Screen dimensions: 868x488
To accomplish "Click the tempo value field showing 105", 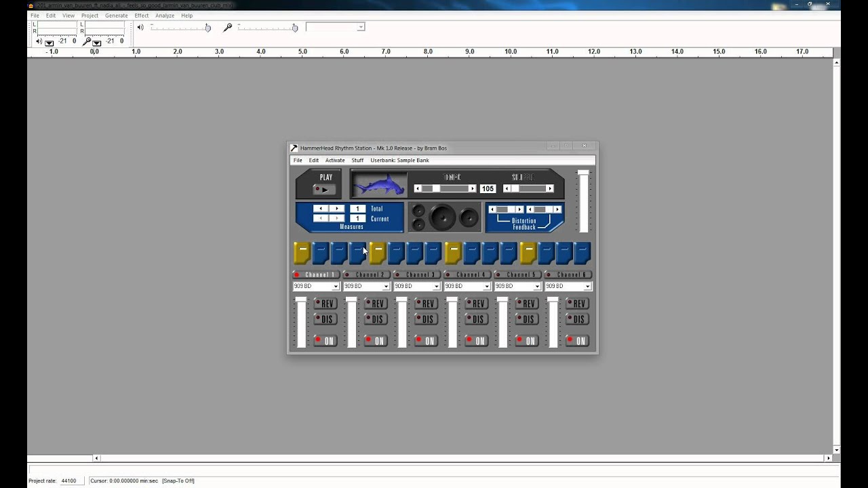I will [488, 189].
